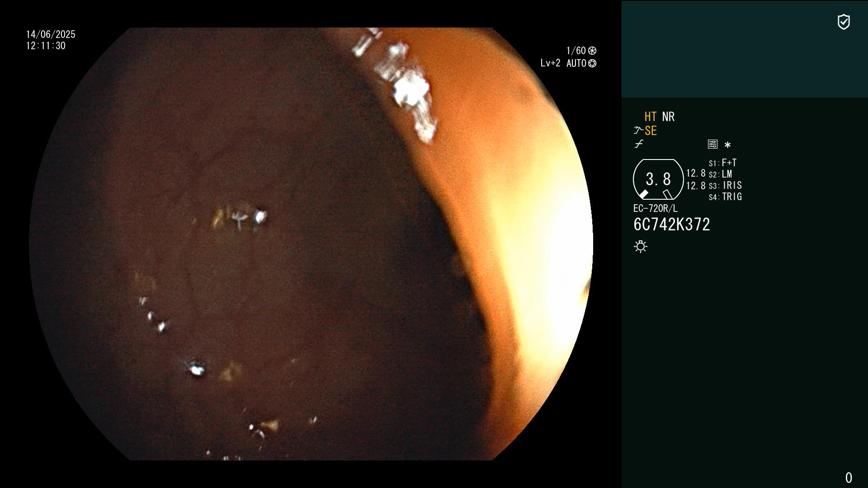Click the shutter icon next to 1/60

pos(592,51)
